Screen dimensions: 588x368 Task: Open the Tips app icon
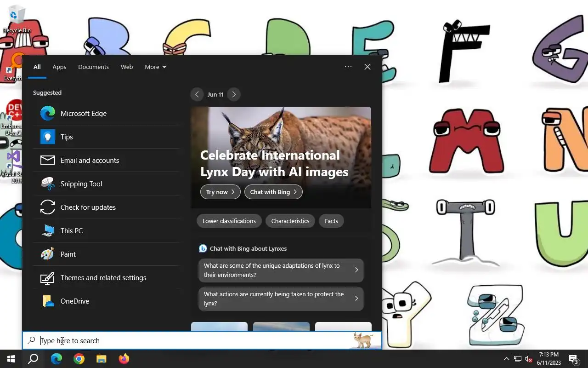click(x=48, y=137)
